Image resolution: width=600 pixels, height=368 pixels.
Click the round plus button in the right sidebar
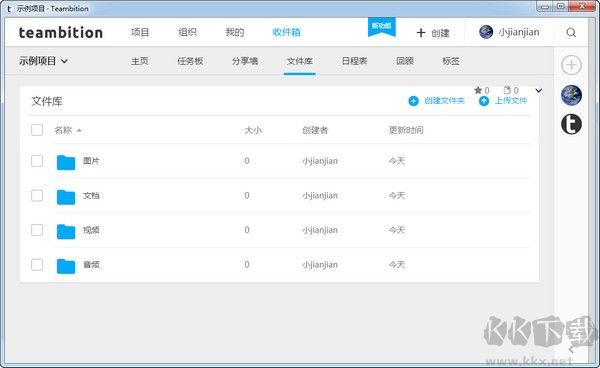tap(571, 65)
